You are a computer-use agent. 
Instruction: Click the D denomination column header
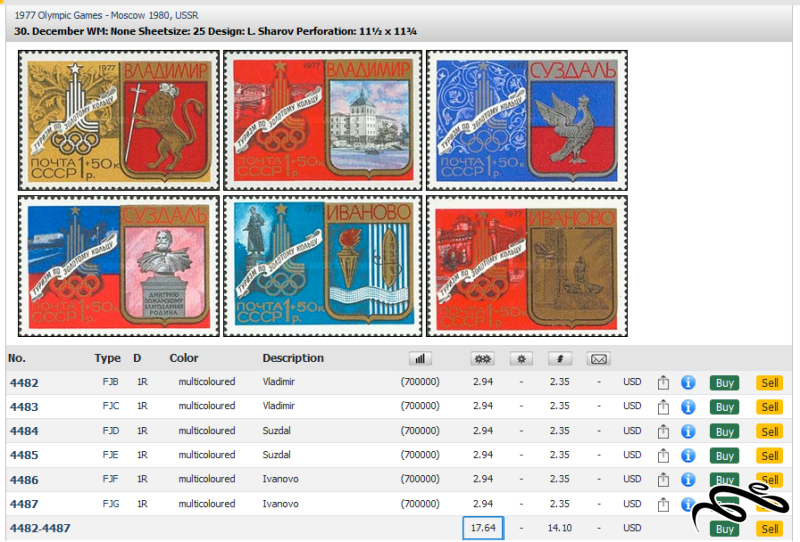coord(137,358)
